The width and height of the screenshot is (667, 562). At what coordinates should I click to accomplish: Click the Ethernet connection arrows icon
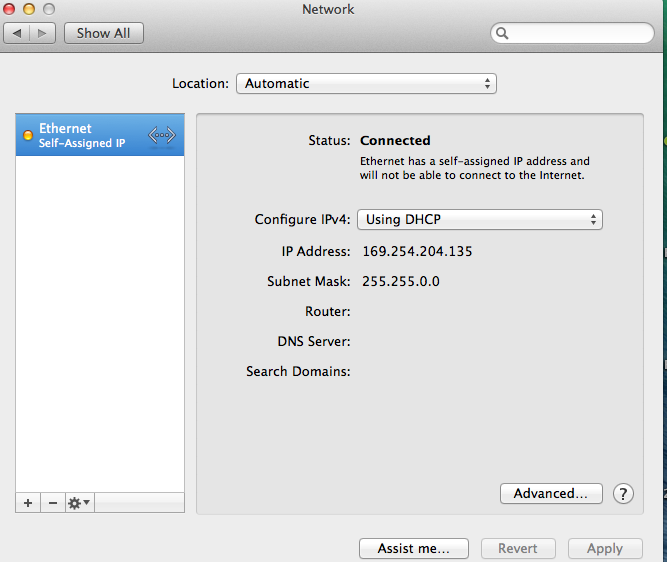coord(161,135)
